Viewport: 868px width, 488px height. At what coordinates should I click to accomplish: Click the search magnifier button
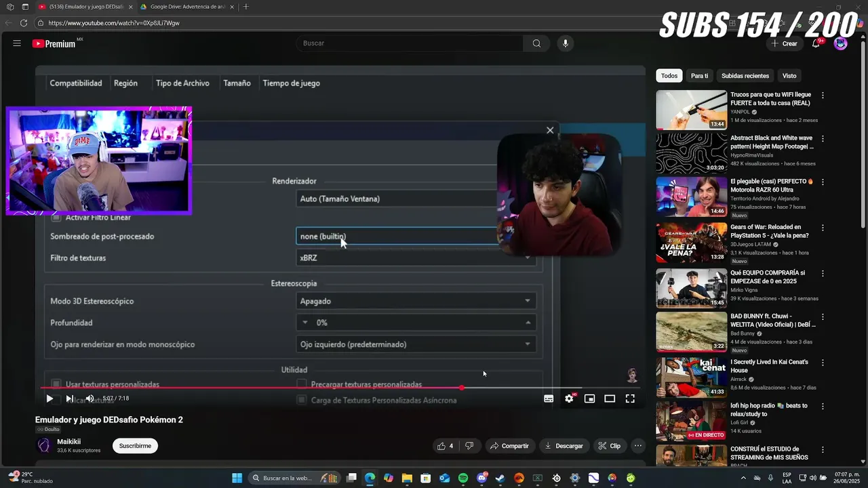coord(536,43)
